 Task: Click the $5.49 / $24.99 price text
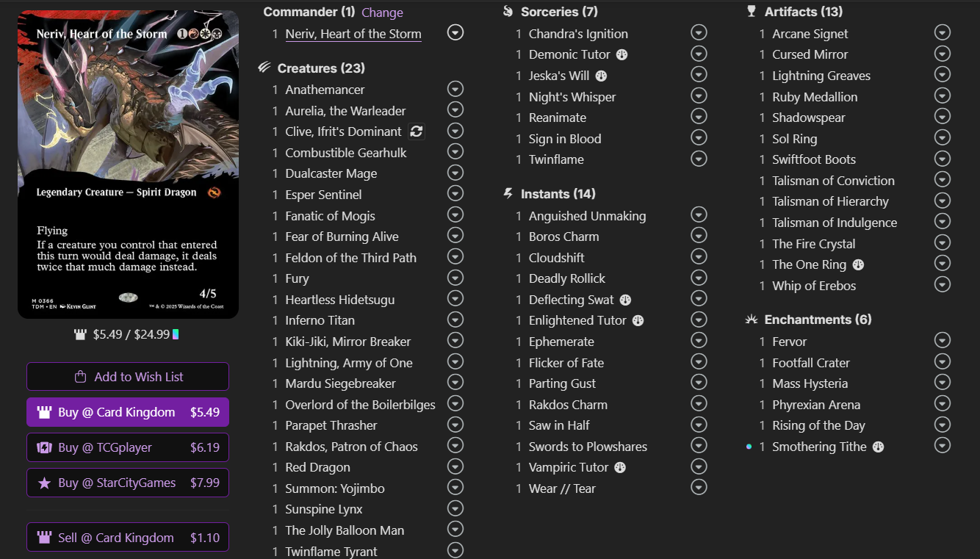point(131,335)
